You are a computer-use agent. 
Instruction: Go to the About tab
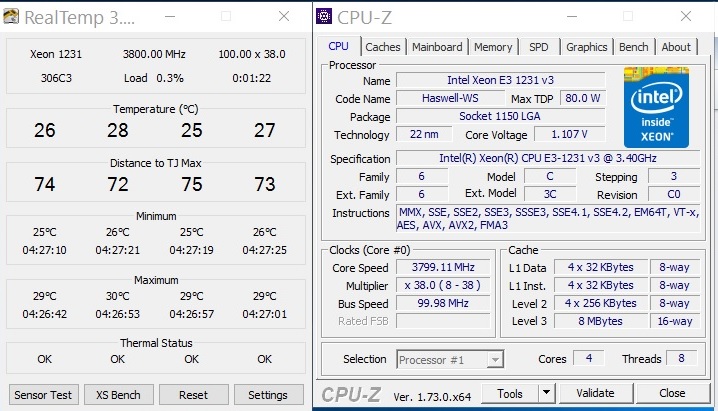[x=676, y=47]
